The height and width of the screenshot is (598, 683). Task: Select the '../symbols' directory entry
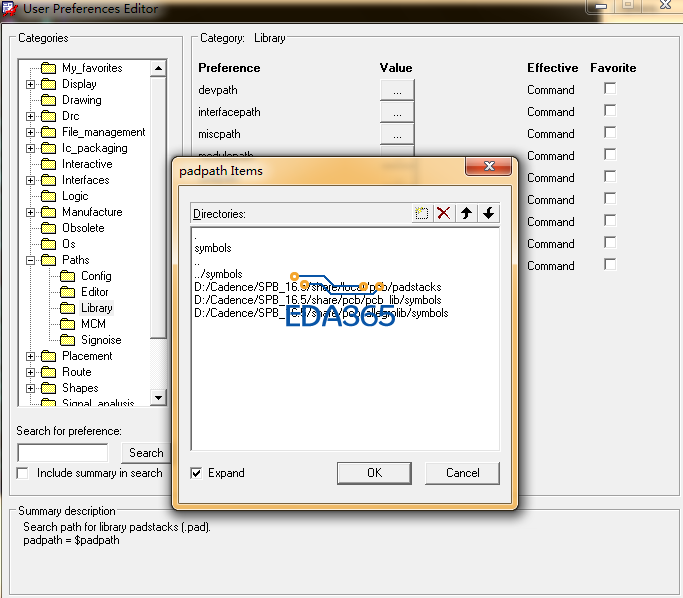point(218,274)
